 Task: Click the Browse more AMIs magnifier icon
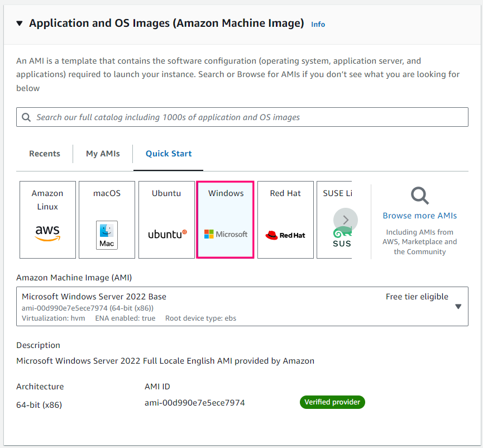pos(419,196)
